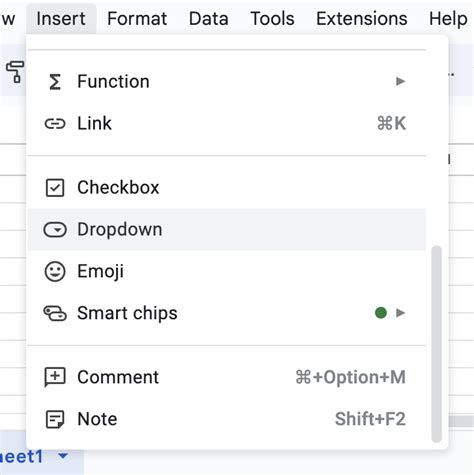Click the Smart chips icon
474x475 pixels.
(x=55, y=313)
